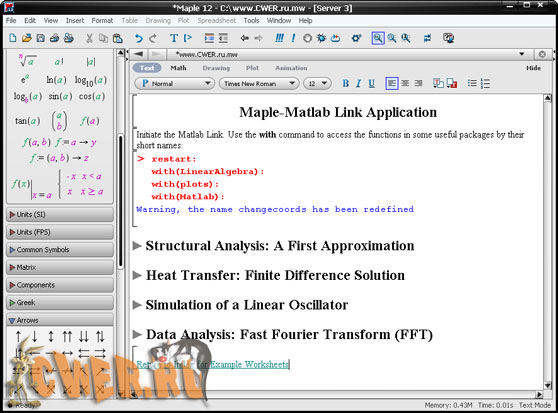The height and width of the screenshot is (413, 558).
Task: Insert plain text with the T icon
Action: [x=174, y=38]
